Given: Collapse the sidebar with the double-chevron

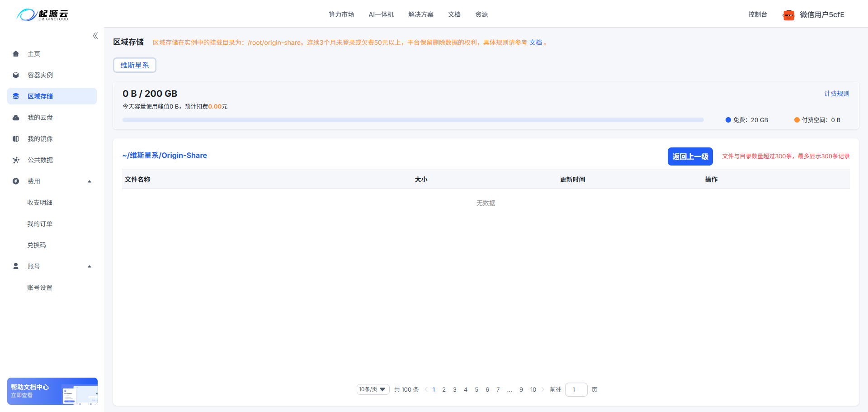Looking at the screenshot, I should pyautogui.click(x=95, y=35).
